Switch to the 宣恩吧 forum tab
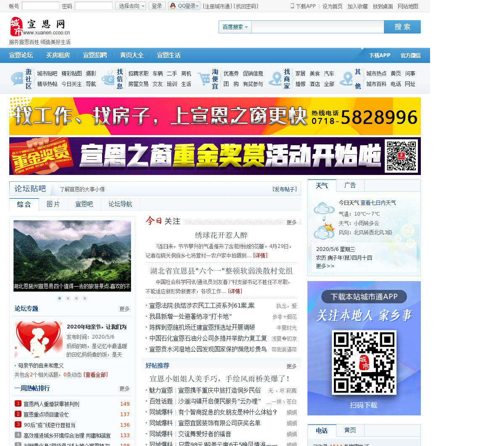This screenshot has height=446, width=504. (84, 204)
